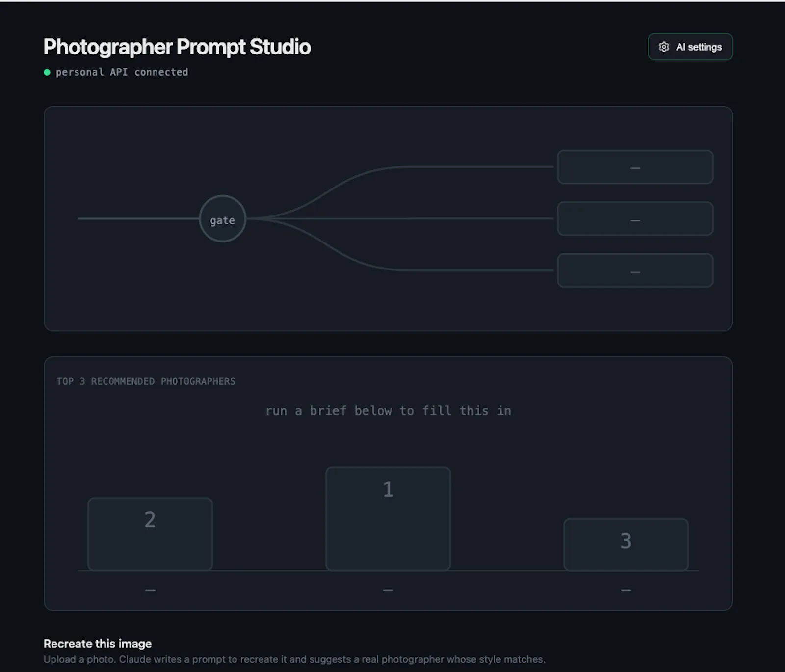785x672 pixels.
Task: Open the AI settings button
Action: (690, 47)
